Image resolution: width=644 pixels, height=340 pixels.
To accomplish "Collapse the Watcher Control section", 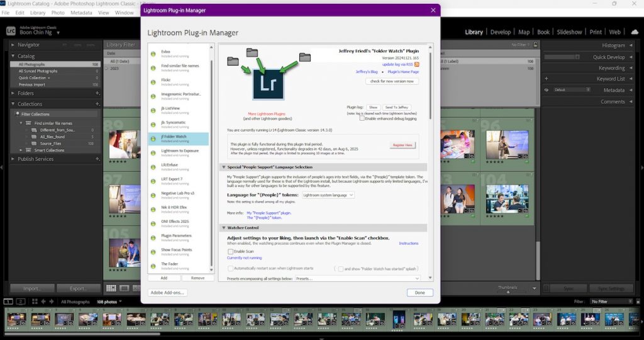I will [224, 227].
